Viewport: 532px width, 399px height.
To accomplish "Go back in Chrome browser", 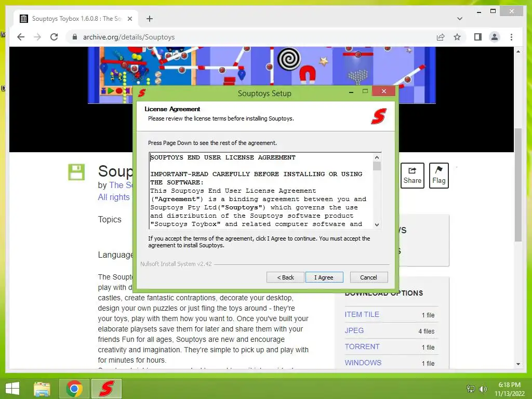I will coord(21,37).
